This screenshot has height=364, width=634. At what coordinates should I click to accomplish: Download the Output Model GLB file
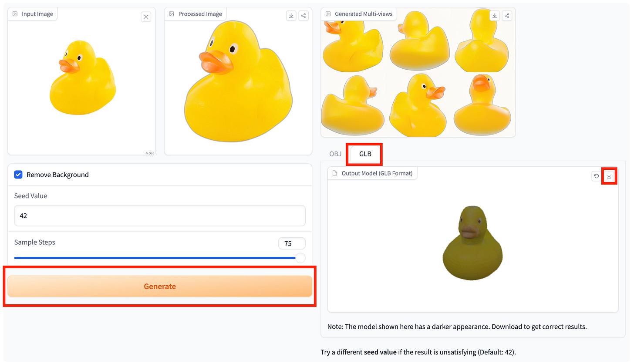tap(609, 176)
